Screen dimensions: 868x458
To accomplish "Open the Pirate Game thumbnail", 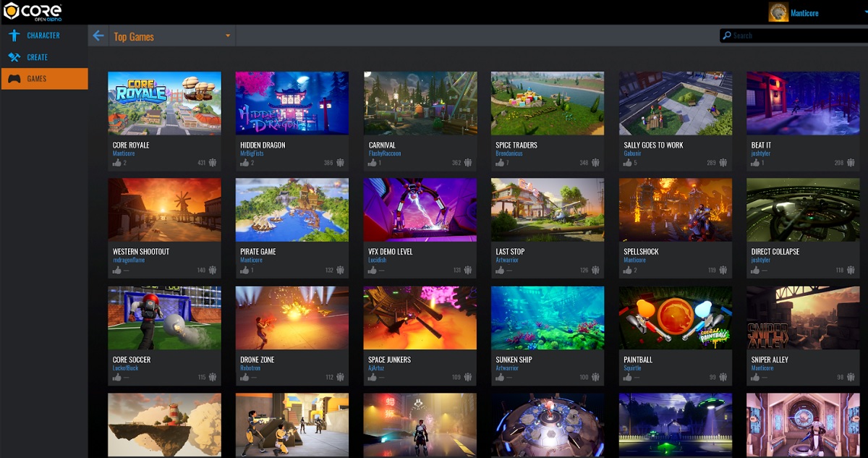I will (292, 211).
